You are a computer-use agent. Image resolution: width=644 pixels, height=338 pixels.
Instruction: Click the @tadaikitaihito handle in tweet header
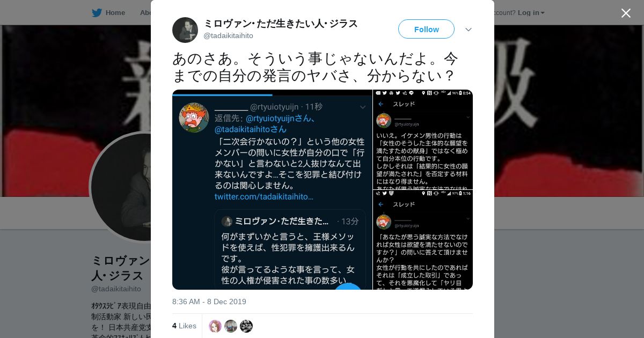(x=228, y=36)
